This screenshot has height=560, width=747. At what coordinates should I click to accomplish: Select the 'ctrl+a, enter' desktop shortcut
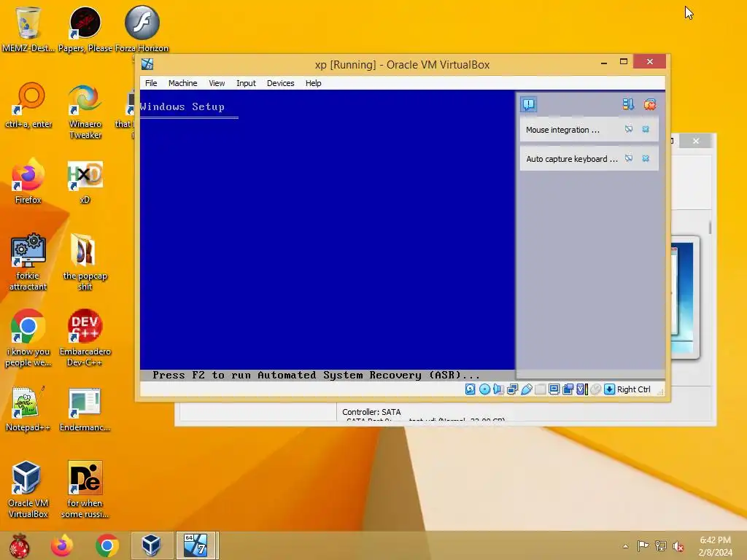click(28, 106)
